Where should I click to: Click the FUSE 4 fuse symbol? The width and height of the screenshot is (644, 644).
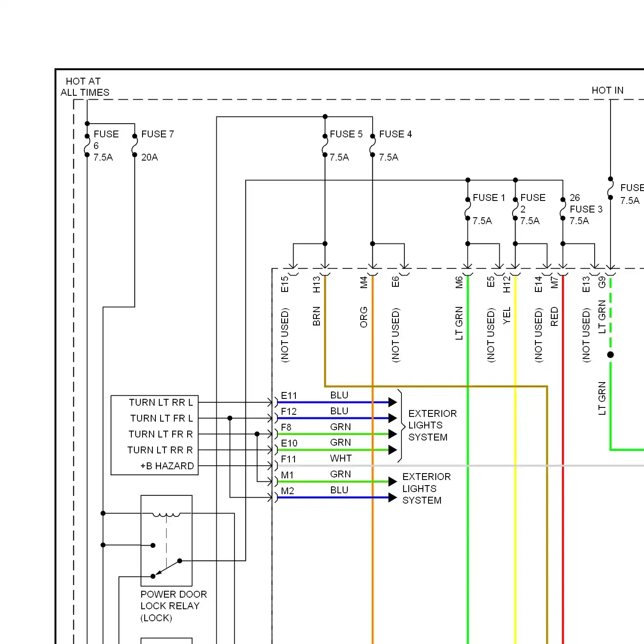coord(373,146)
